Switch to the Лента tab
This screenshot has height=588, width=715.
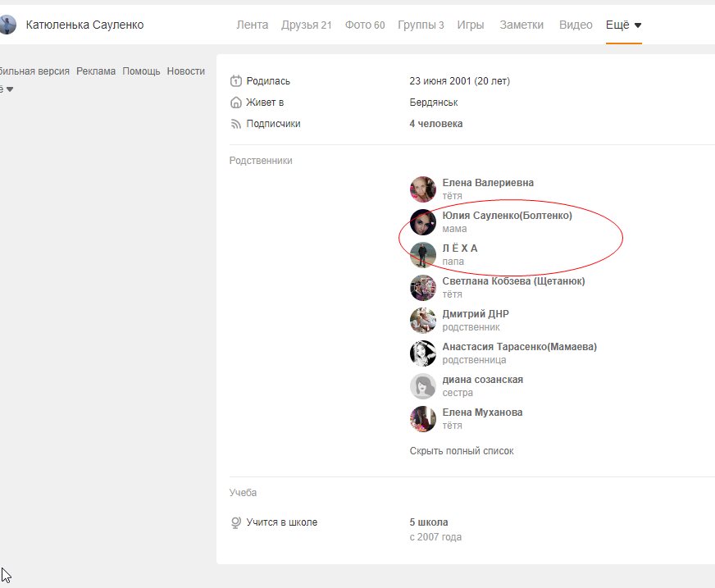click(x=252, y=25)
